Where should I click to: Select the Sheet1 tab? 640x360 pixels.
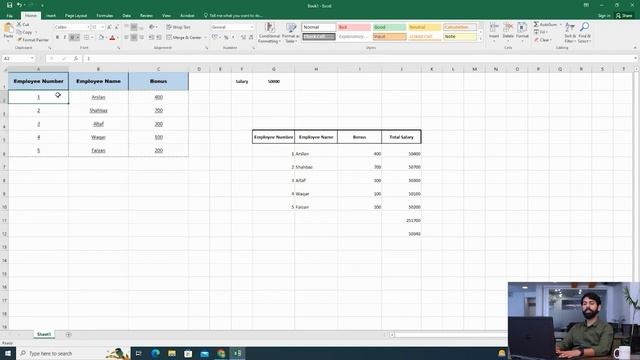(x=44, y=334)
